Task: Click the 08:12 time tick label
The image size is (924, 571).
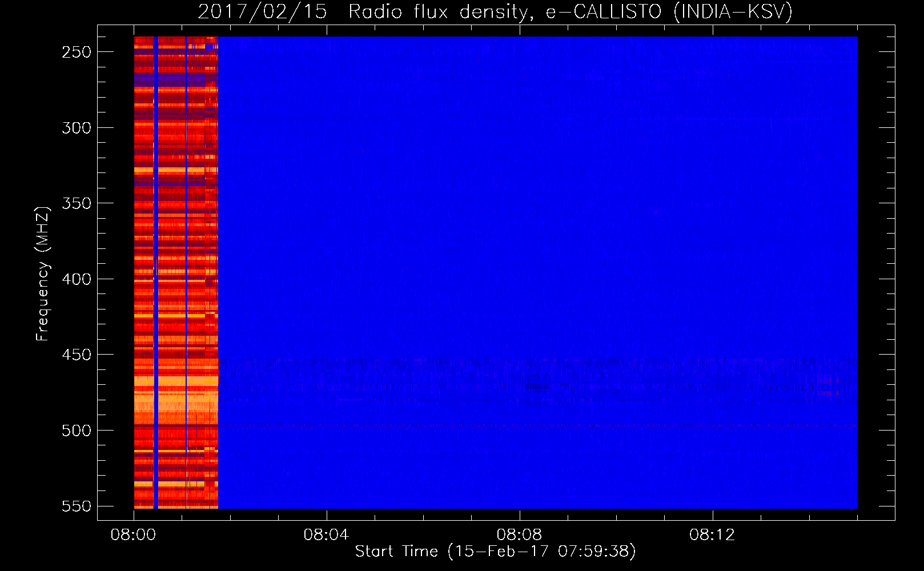Action: coord(712,535)
